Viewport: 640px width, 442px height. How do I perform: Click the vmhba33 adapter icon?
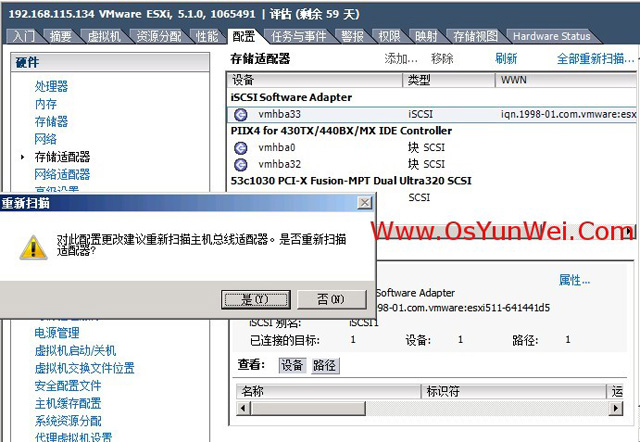click(240, 115)
